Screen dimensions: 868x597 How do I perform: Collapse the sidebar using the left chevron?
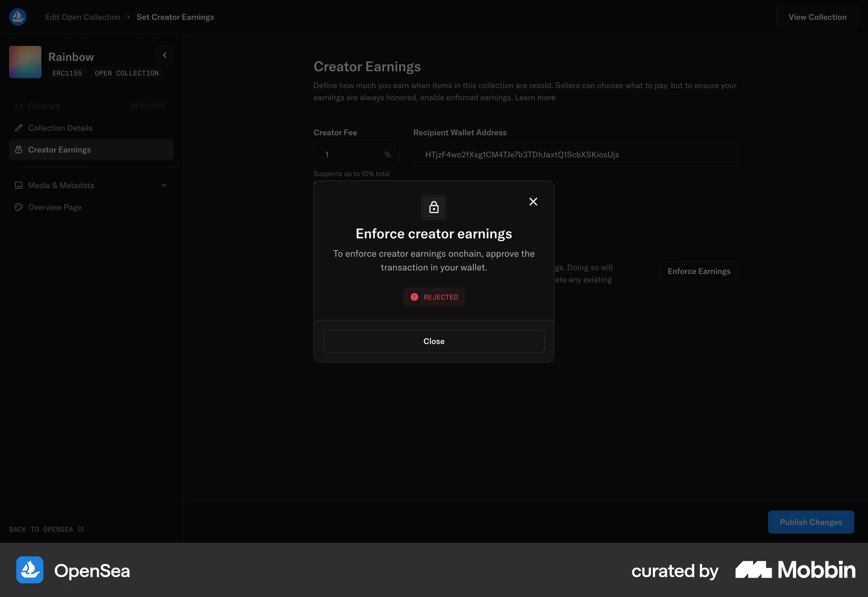[165, 55]
